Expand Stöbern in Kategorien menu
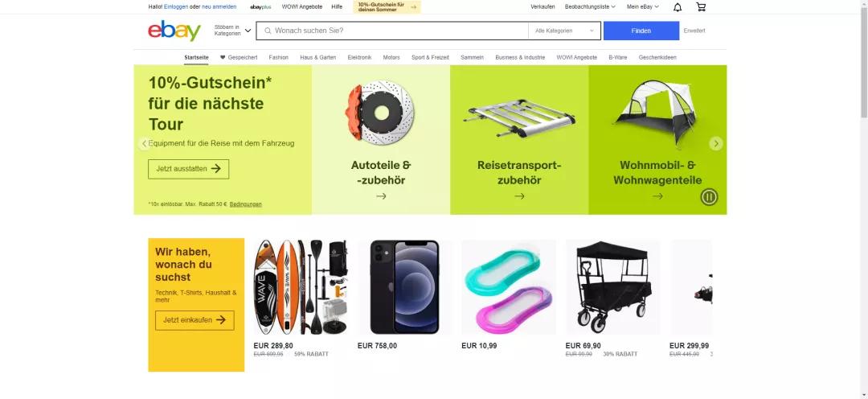The image size is (868, 399). (232, 31)
